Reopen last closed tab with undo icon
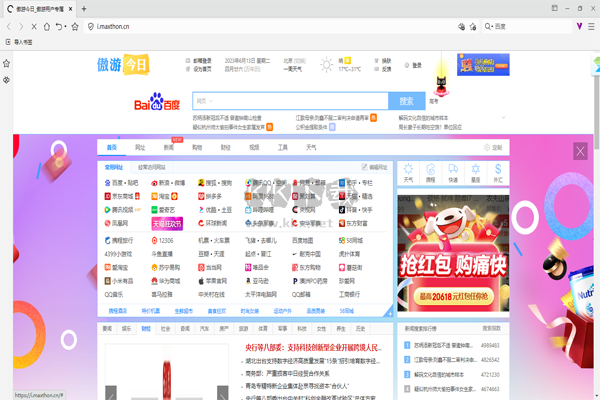This screenshot has height=400, width=600. coord(59,26)
